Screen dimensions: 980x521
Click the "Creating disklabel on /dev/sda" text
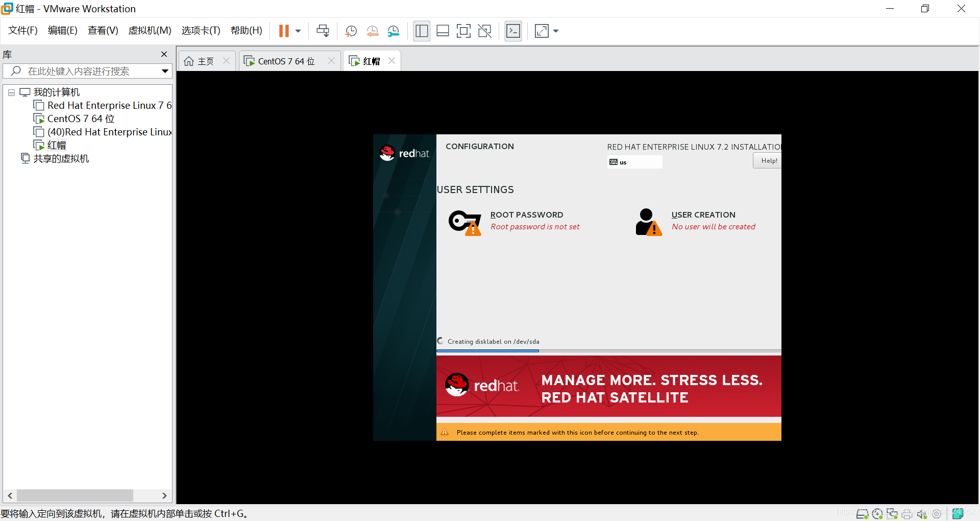(493, 341)
